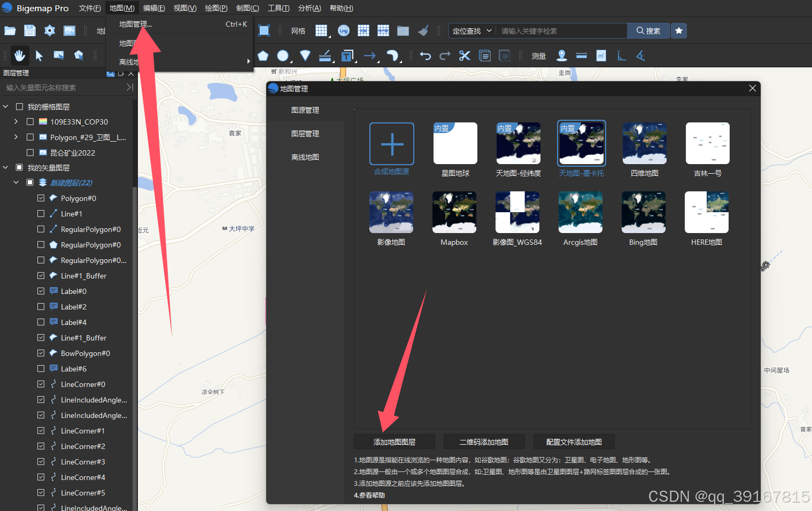Check the Label#2 layer checkbox

[x=41, y=306]
